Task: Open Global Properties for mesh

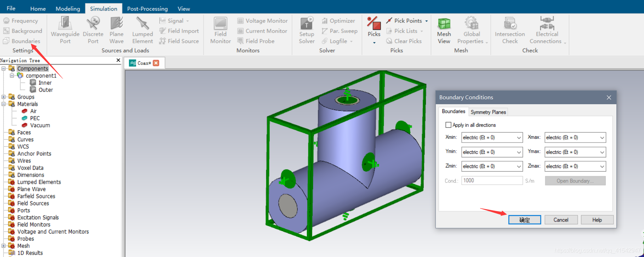Action: 472,30
